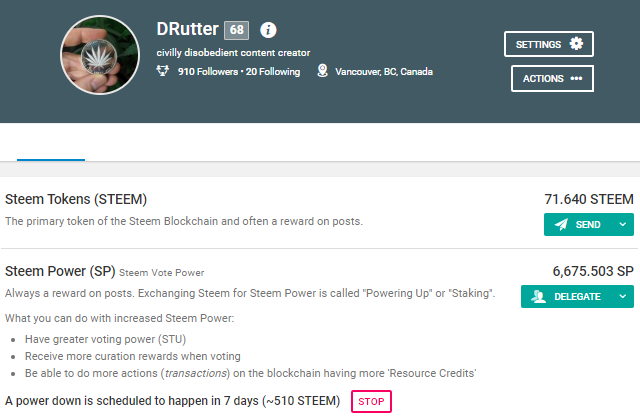This screenshot has width=640, height=420.
Task: Stop the scheduled power down
Action: pos(371,402)
